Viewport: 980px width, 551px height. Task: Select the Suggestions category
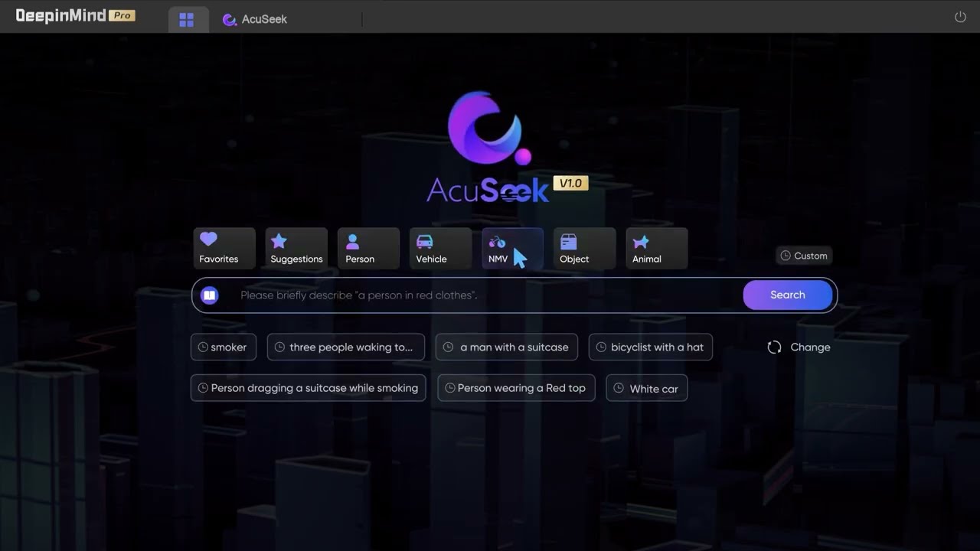(296, 249)
